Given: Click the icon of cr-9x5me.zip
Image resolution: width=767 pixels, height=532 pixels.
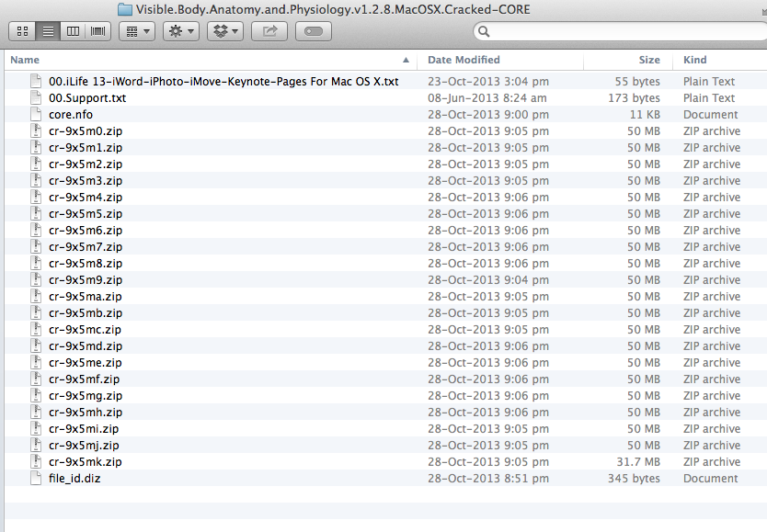Looking at the screenshot, I should [x=36, y=363].
